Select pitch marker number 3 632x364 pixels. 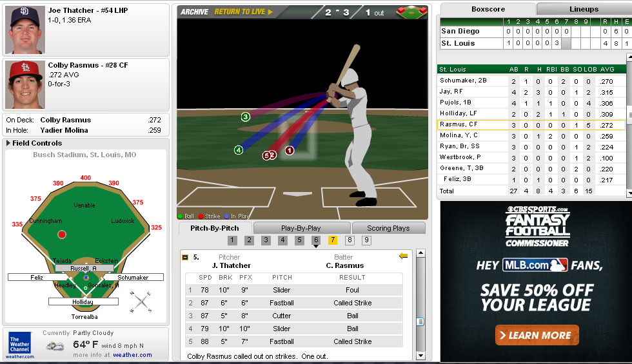[246, 117]
